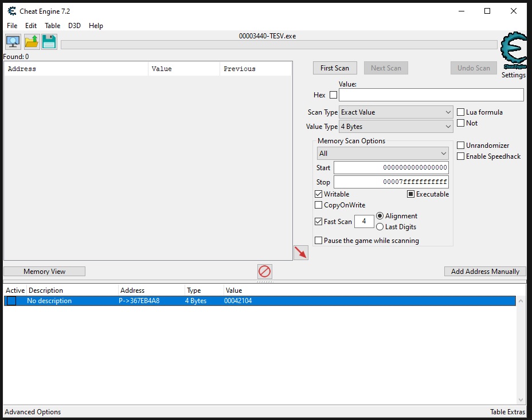Image resolution: width=532 pixels, height=420 pixels.
Task: Select the Alignment radio button
Action: (x=380, y=216)
